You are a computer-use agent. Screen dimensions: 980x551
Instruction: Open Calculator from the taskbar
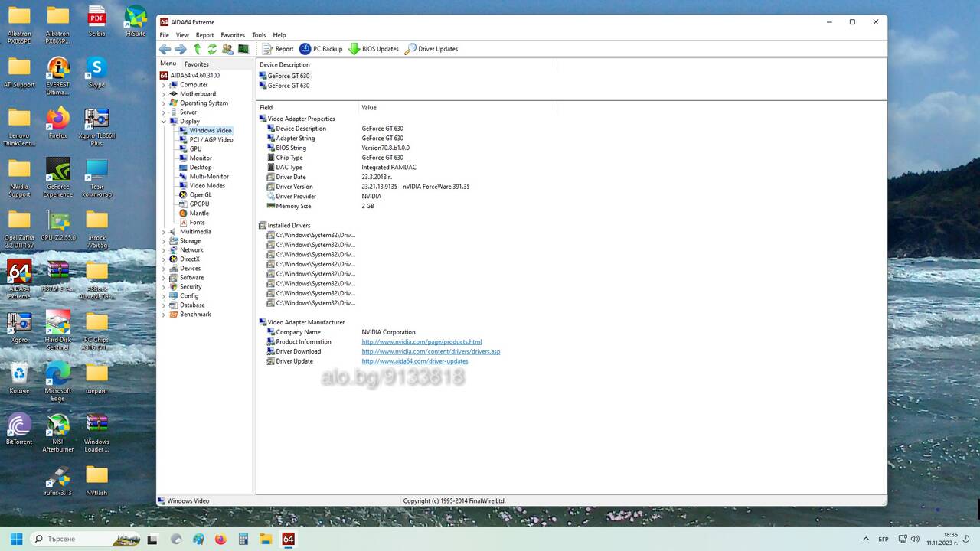point(243,539)
